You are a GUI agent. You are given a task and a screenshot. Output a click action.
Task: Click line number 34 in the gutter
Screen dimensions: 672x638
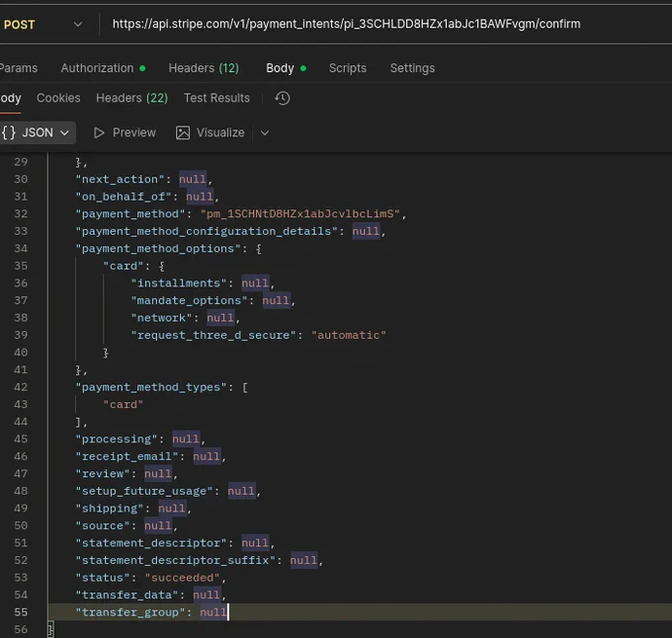coord(21,248)
